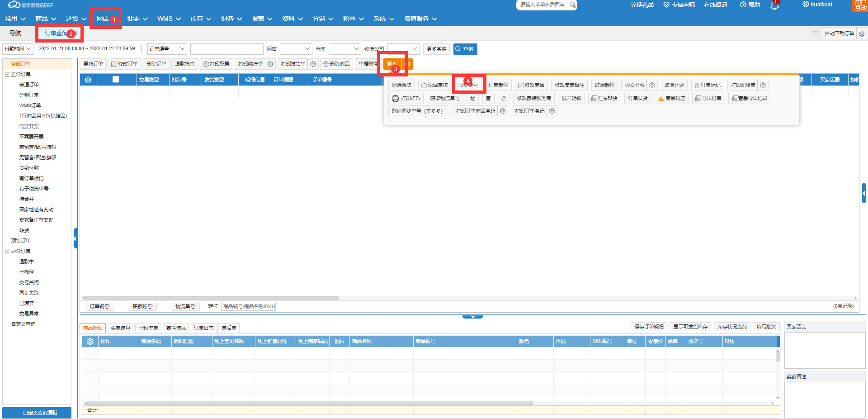Click the 查询 search button
This screenshot has width=868, height=419.
465,49
